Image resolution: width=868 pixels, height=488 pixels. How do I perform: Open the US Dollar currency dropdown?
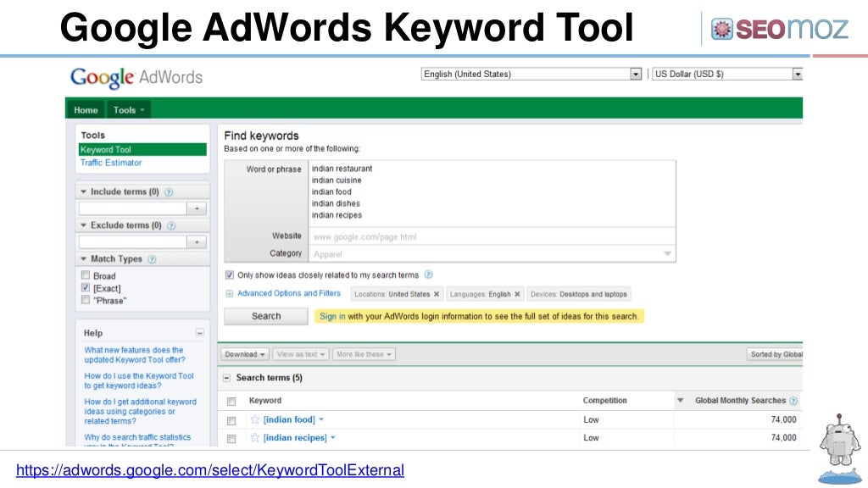[x=727, y=75]
